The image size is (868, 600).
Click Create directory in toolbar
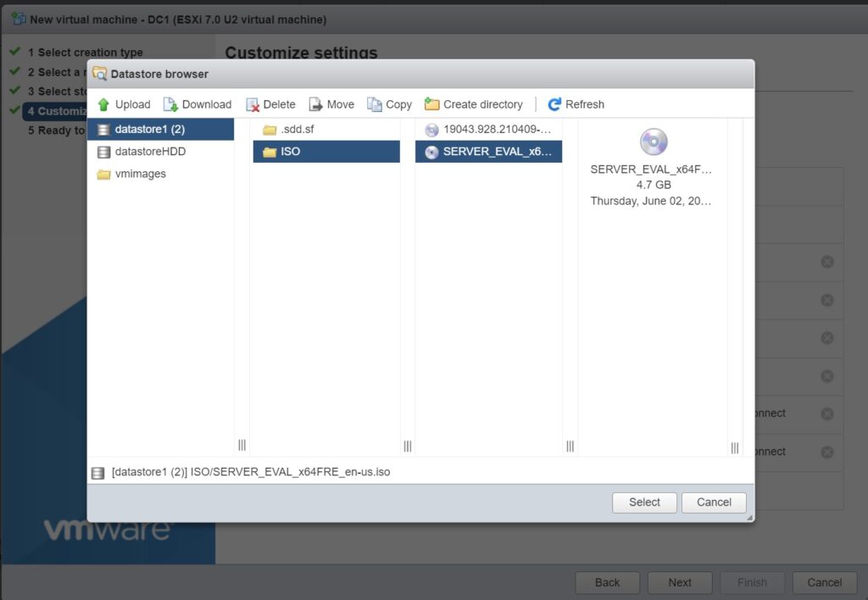point(474,104)
